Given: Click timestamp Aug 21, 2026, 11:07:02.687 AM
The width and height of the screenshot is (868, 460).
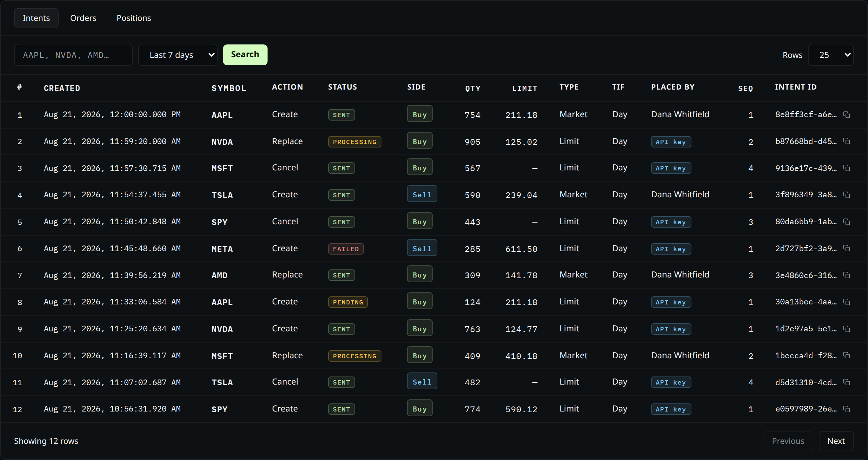Looking at the screenshot, I should coord(112,382).
